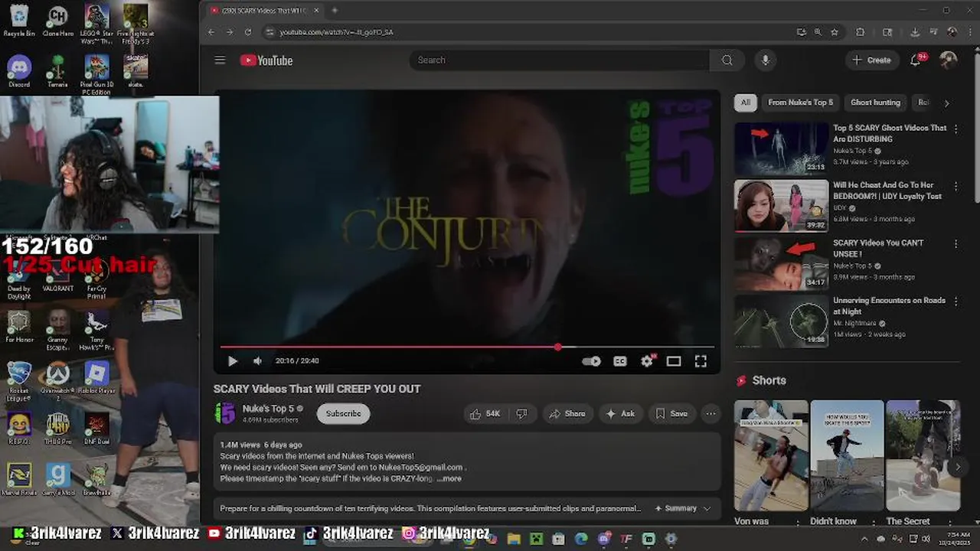Share the video via the Share button
Screen dimensions: 980x551
coord(567,413)
